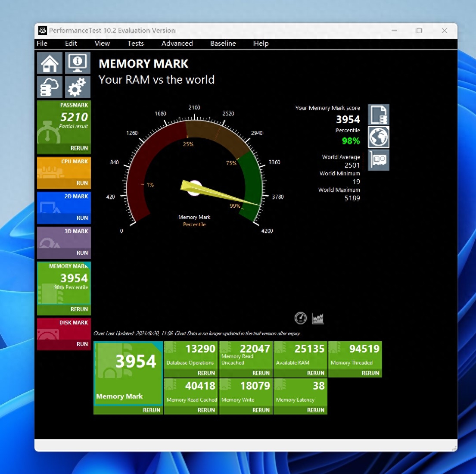Click the Memory Read Cached 40418 score
Viewport: 476px width, 474px height.
pos(200,386)
